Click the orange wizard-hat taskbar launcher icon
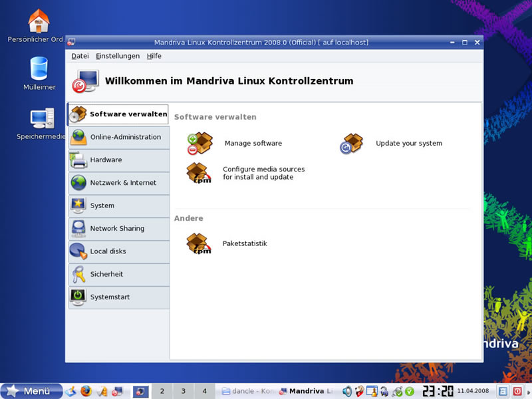 (x=102, y=391)
